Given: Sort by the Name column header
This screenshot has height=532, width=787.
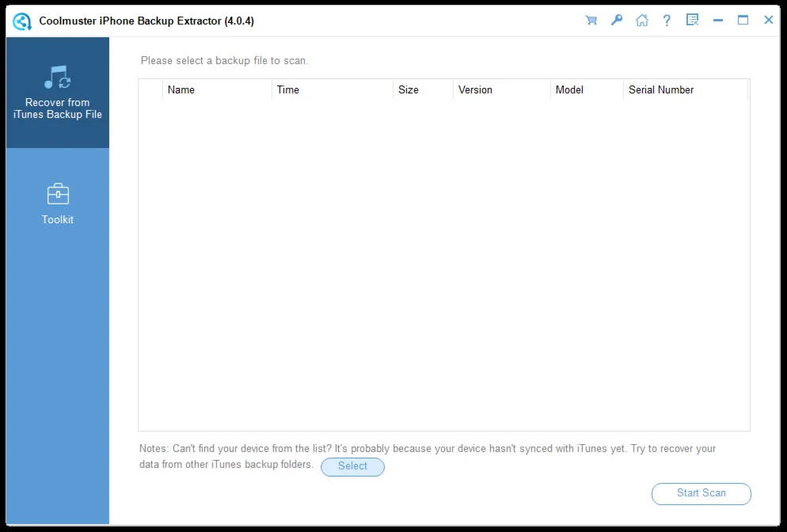Looking at the screenshot, I should tap(217, 89).
